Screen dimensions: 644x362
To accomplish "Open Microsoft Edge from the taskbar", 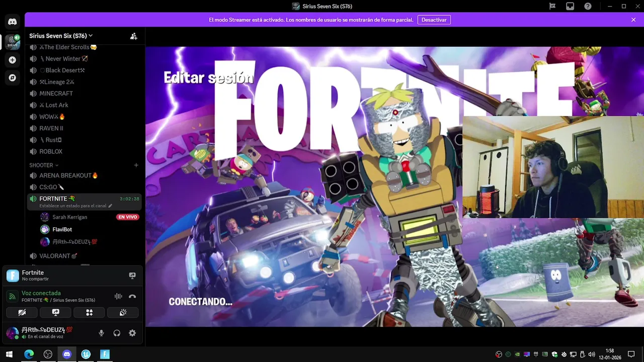I will [x=29, y=354].
